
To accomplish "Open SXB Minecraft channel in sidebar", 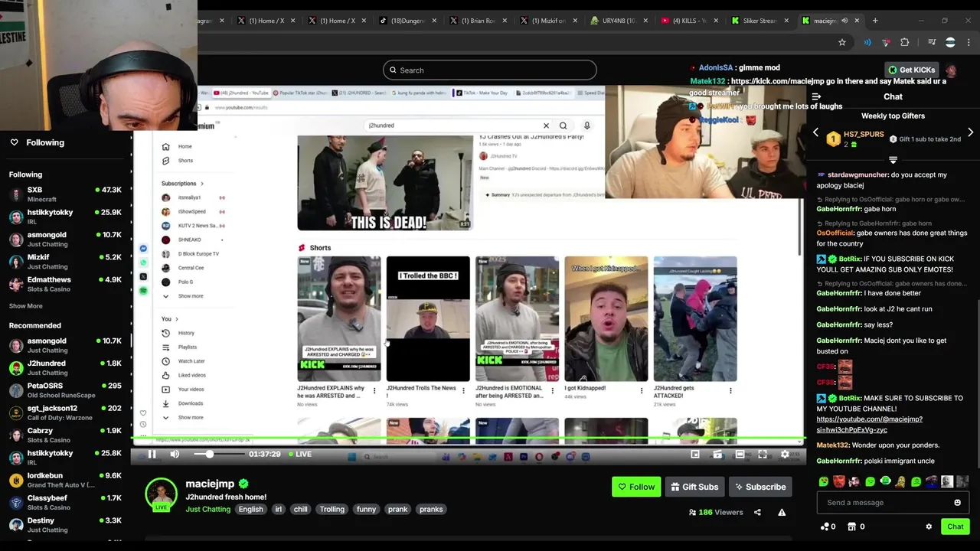I will (x=65, y=194).
